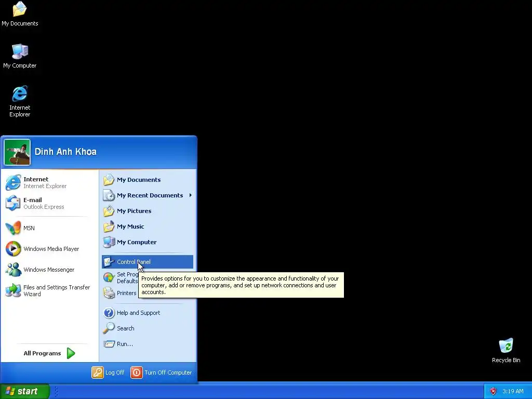This screenshot has height=399, width=532.
Task: Click My Recent Documents clock icon
Action: [109, 195]
